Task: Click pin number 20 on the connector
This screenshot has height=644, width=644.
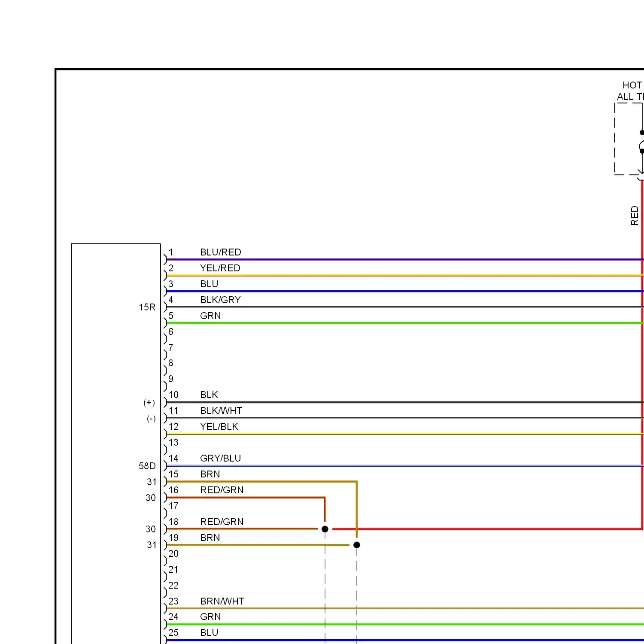Action: tap(173, 553)
